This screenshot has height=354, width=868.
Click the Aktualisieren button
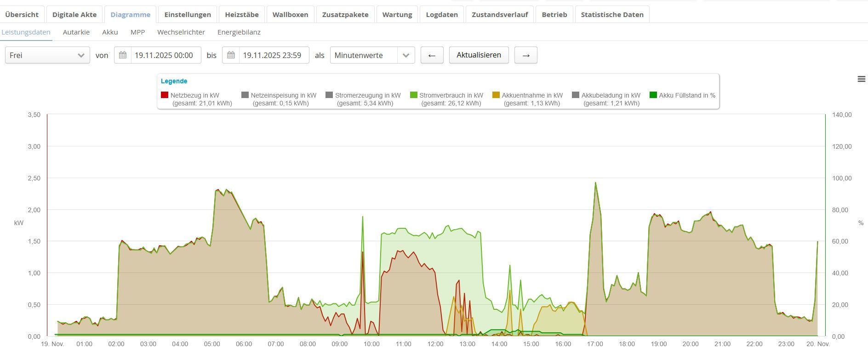tap(479, 55)
